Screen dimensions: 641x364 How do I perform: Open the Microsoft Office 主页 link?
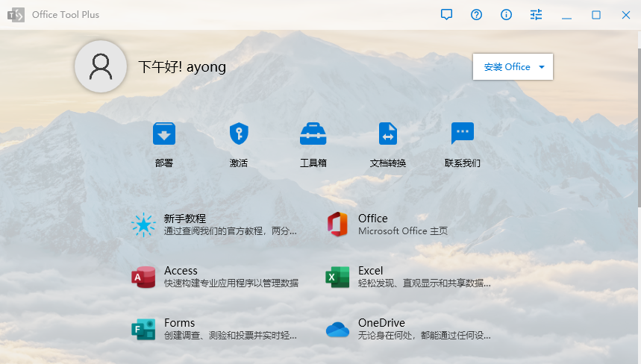point(403,230)
